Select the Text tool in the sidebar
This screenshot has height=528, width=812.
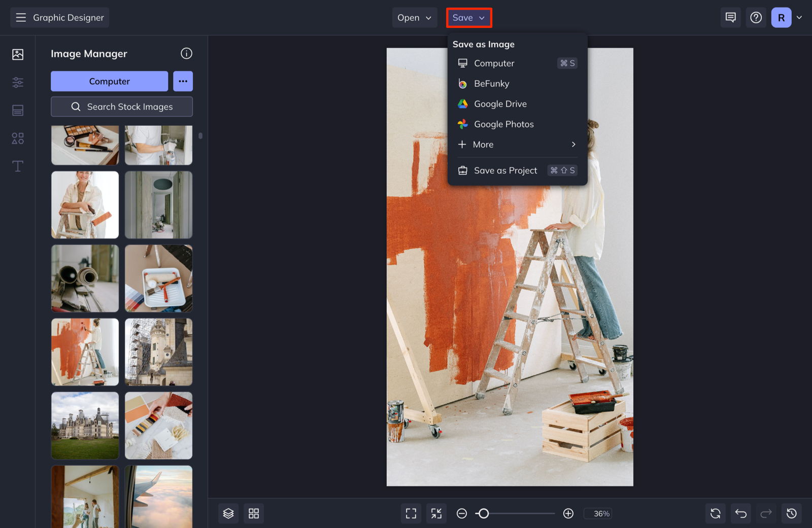click(x=18, y=166)
